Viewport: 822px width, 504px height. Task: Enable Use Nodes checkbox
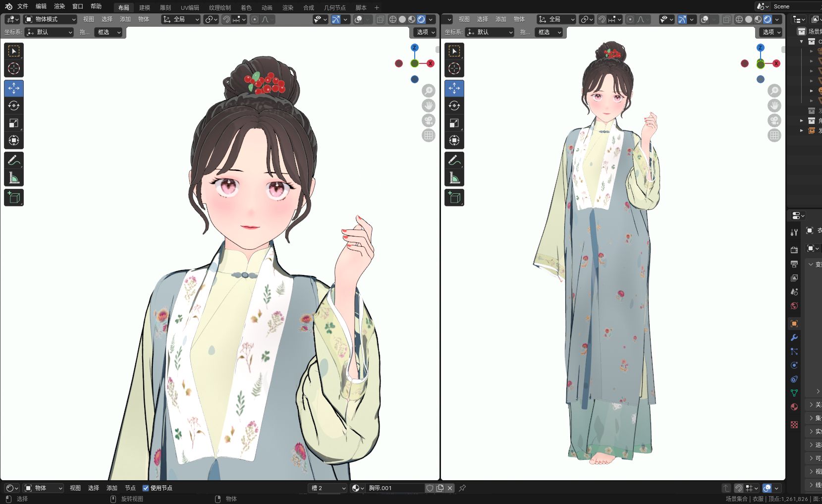145,488
